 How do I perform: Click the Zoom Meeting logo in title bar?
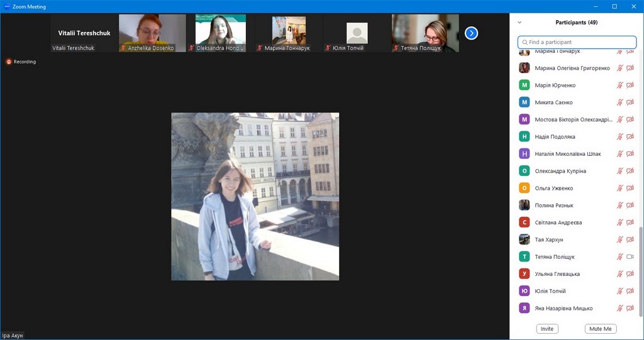tap(7, 6)
